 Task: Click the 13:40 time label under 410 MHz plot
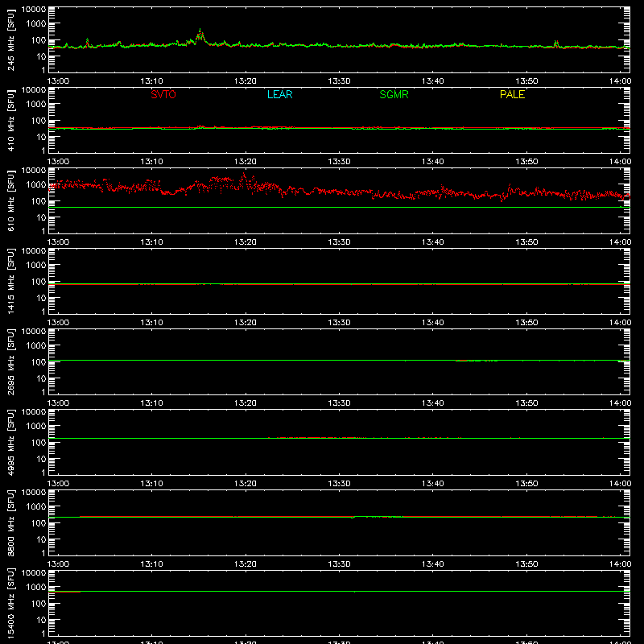pyautogui.click(x=432, y=162)
